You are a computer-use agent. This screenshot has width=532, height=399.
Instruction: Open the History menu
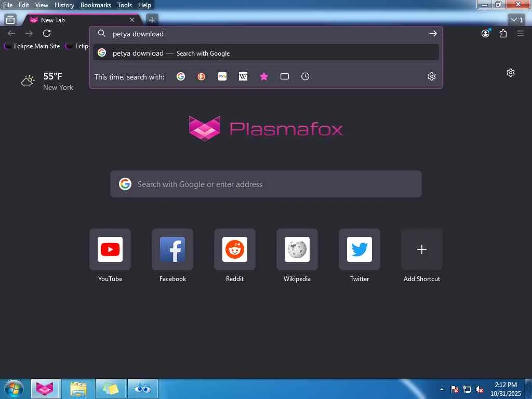coord(64,5)
